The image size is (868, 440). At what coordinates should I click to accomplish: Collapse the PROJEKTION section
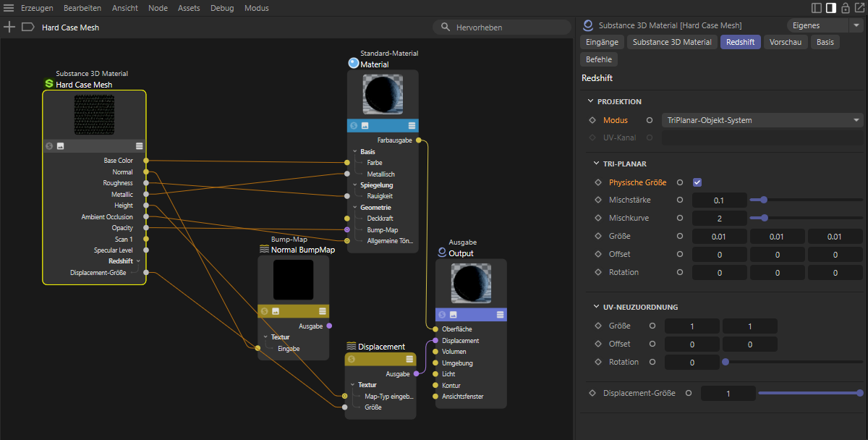[590, 101]
